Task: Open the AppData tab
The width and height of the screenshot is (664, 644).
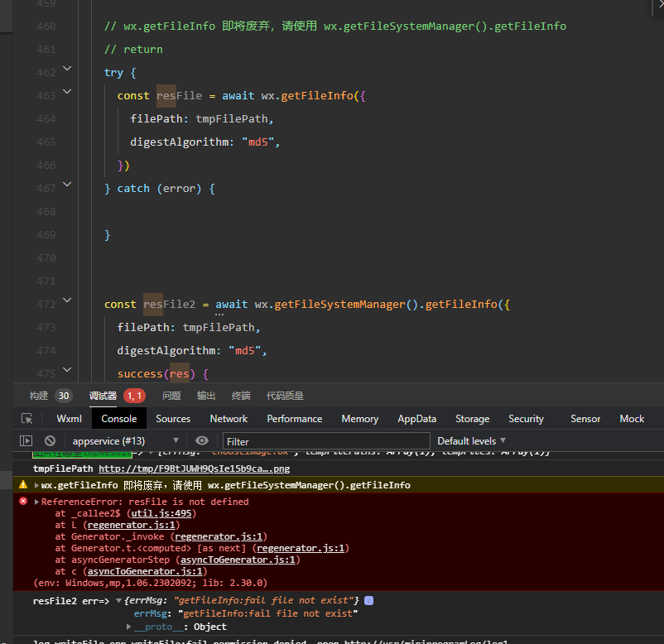Action: [x=416, y=419]
